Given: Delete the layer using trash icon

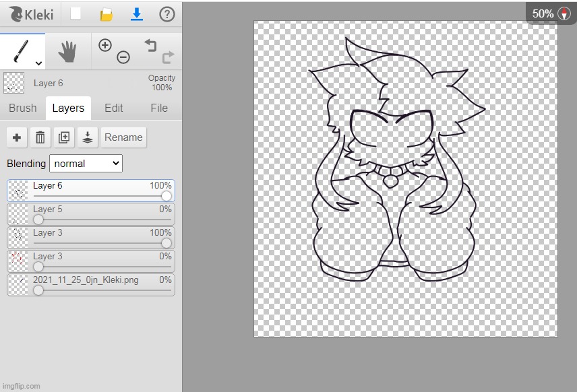Looking at the screenshot, I should 40,137.
